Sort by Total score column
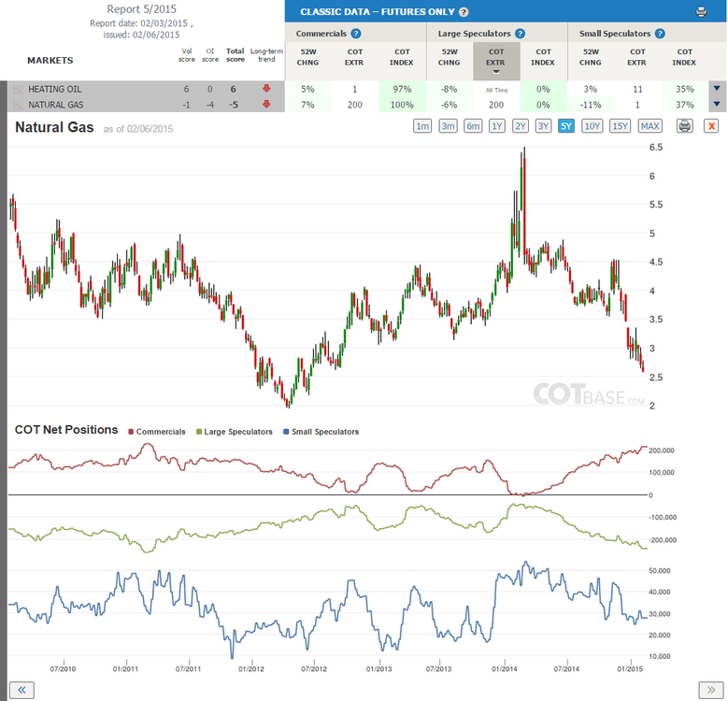This screenshot has width=728, height=701. (x=235, y=55)
